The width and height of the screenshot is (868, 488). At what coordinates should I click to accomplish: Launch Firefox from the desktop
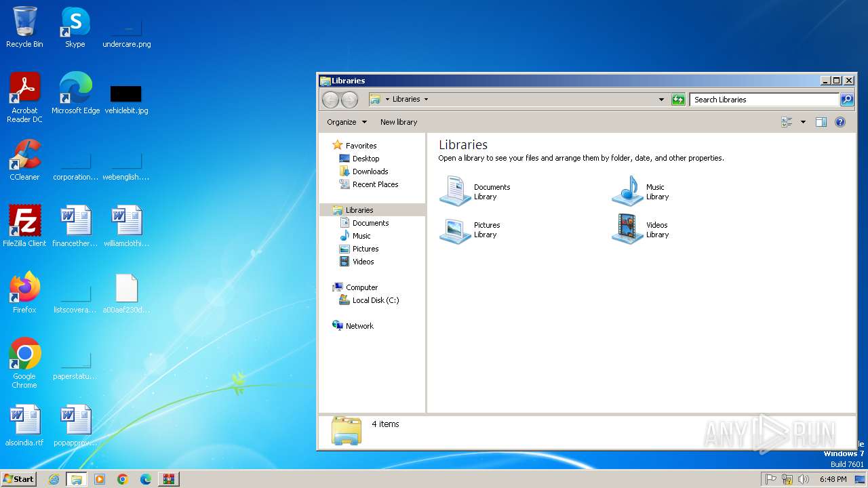coord(24,292)
